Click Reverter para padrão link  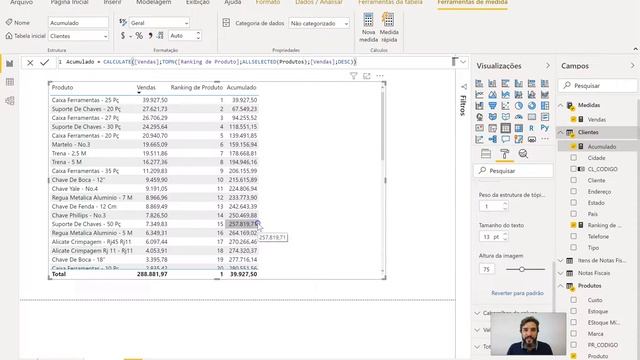pos(517,293)
